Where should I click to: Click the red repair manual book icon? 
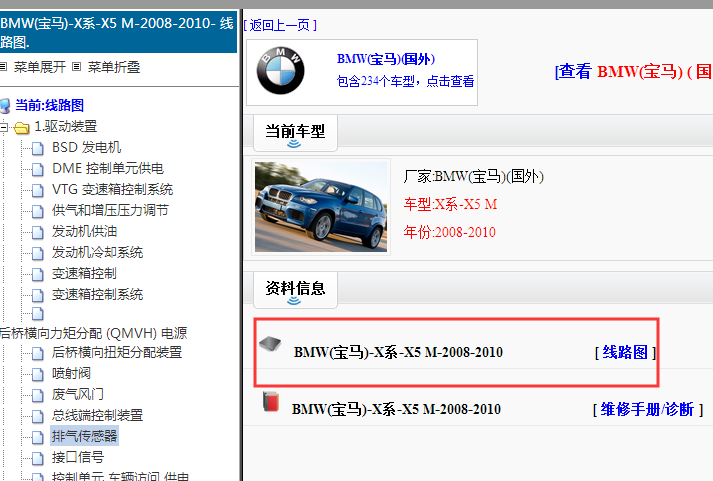pyautogui.click(x=271, y=401)
